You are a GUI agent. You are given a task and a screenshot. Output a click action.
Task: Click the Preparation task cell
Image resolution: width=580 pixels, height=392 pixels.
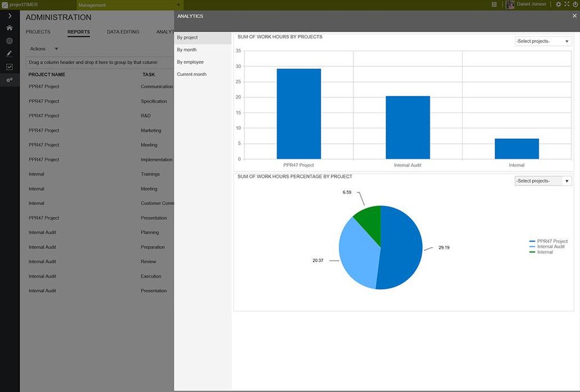click(x=153, y=247)
